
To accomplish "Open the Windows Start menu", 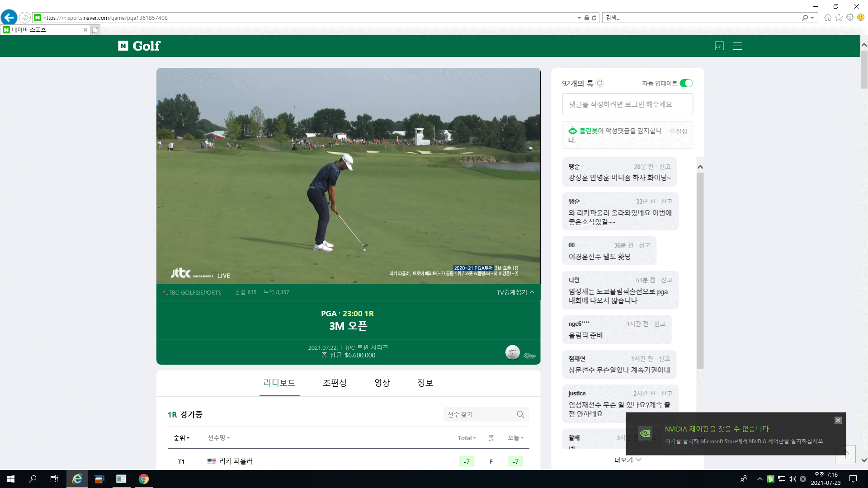I will (11, 479).
